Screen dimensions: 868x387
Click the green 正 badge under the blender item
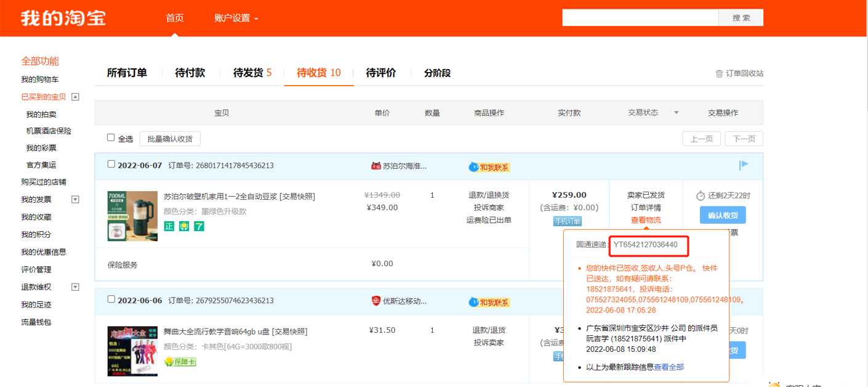pyautogui.click(x=169, y=226)
